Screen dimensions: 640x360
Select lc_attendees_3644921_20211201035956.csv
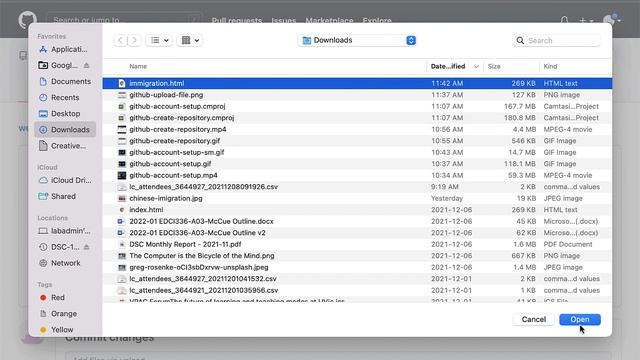357,290
